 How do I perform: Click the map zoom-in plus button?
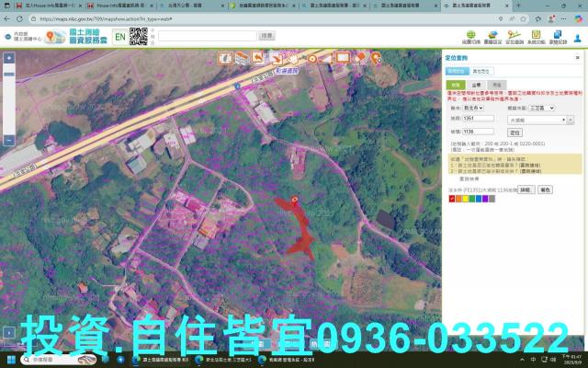pyautogui.click(x=8, y=57)
